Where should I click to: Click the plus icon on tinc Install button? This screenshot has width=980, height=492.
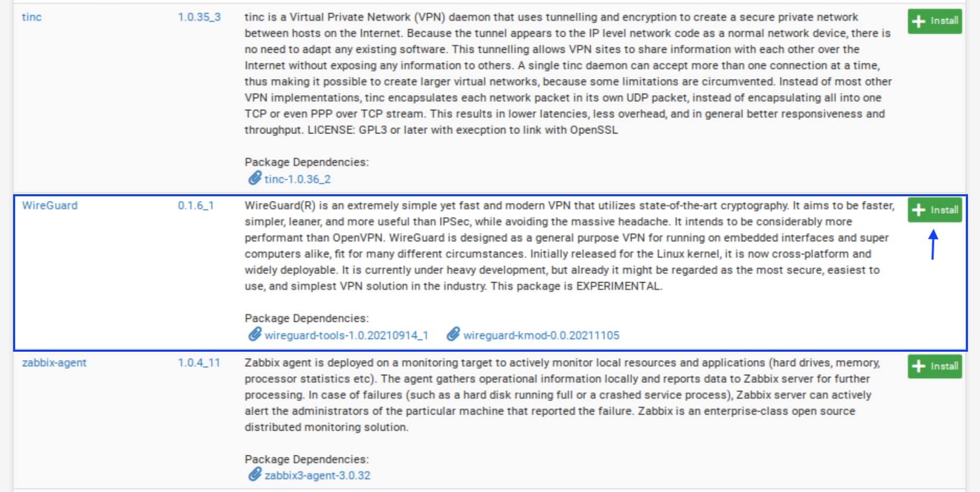[918, 21]
